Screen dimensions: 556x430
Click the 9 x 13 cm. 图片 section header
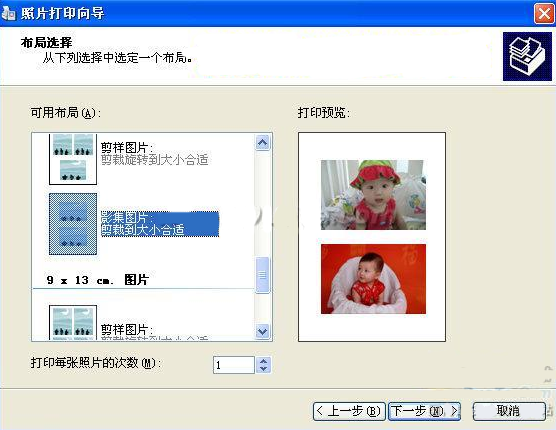(x=98, y=280)
